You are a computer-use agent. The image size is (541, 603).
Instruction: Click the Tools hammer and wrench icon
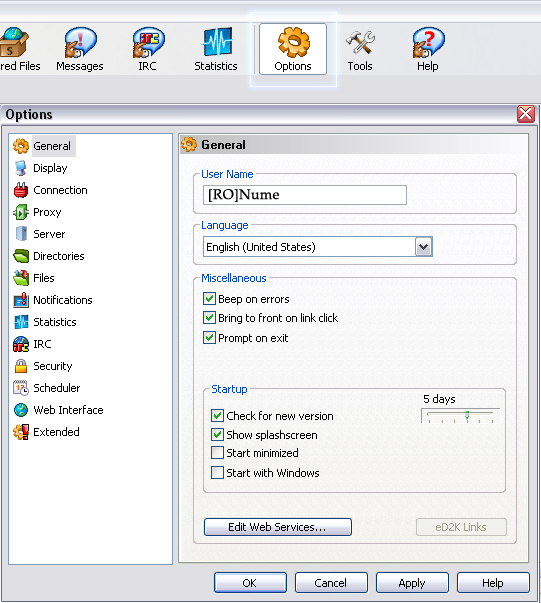click(x=360, y=42)
